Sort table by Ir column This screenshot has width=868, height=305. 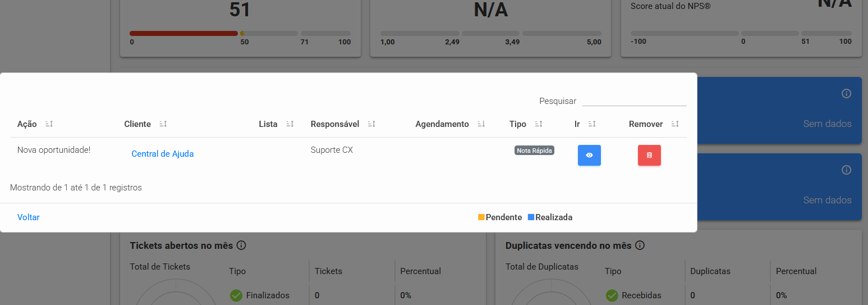pos(592,124)
